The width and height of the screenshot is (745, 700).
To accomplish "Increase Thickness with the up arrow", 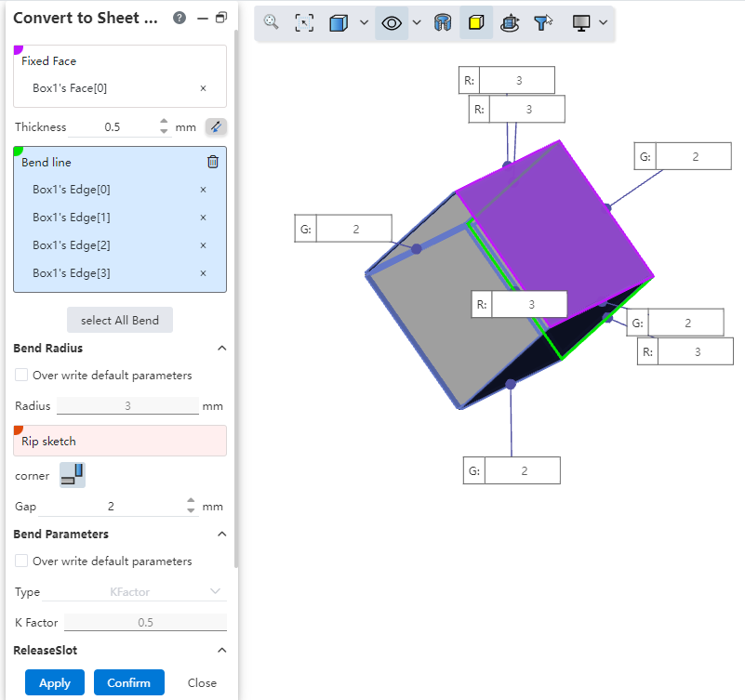I will (164, 121).
